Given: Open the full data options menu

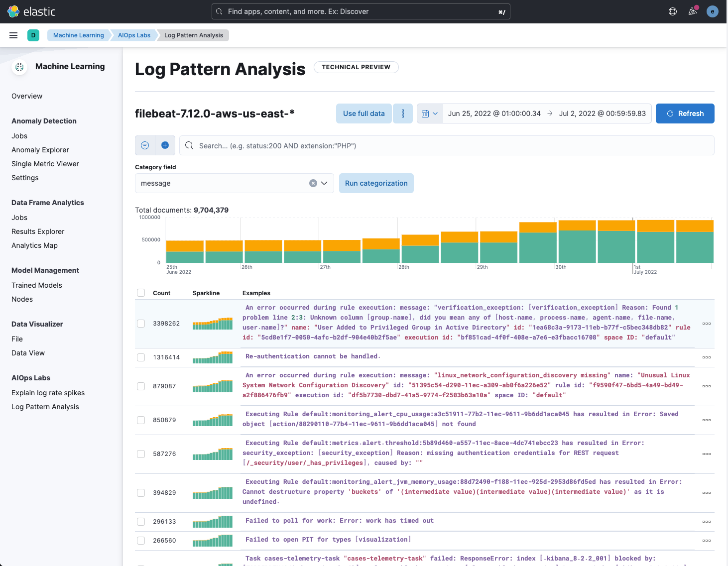Looking at the screenshot, I should point(403,113).
